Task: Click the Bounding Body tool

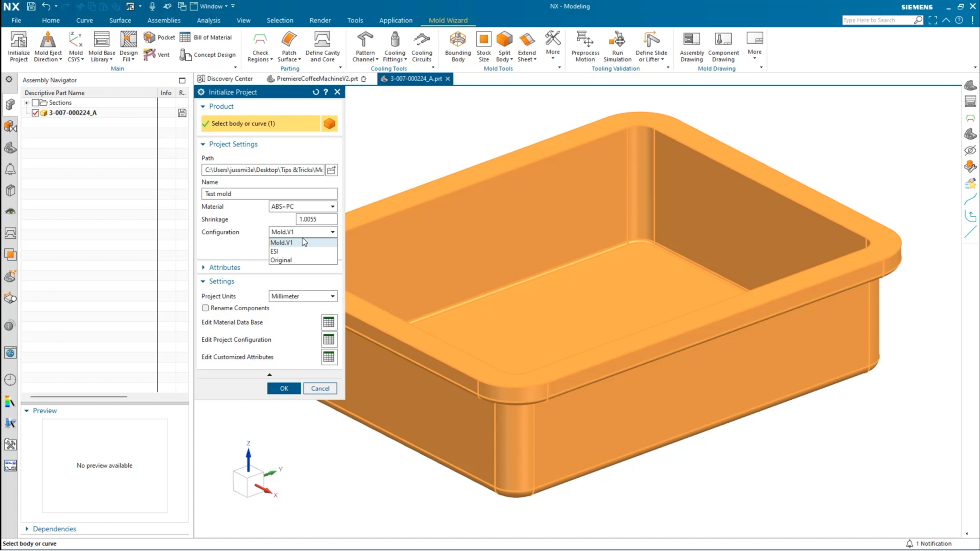Action: click(457, 45)
